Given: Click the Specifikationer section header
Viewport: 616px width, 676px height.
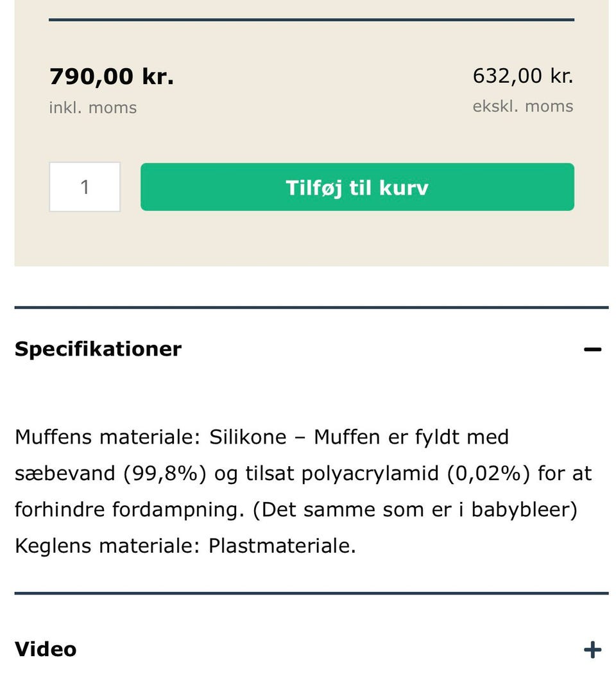Looking at the screenshot, I should (x=98, y=349).
